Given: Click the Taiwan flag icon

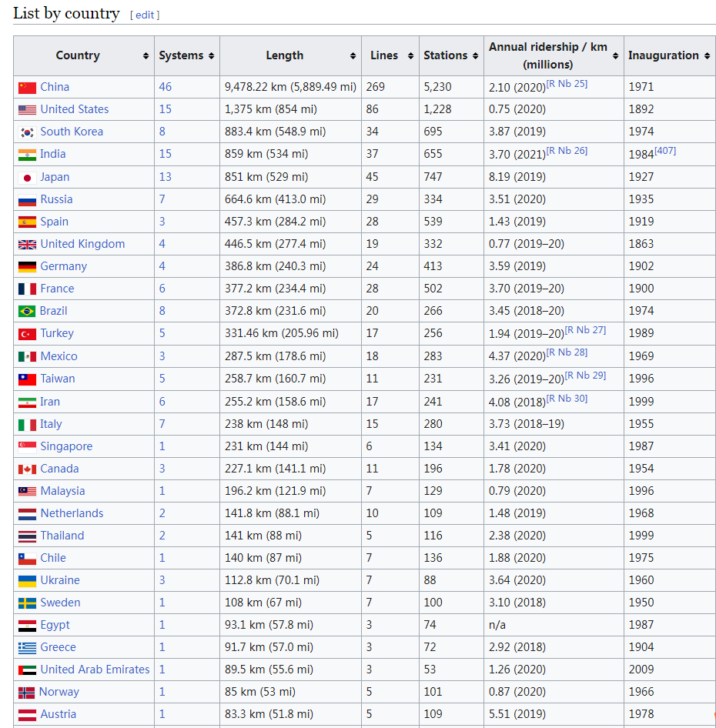Looking at the screenshot, I should pyautogui.click(x=27, y=379).
